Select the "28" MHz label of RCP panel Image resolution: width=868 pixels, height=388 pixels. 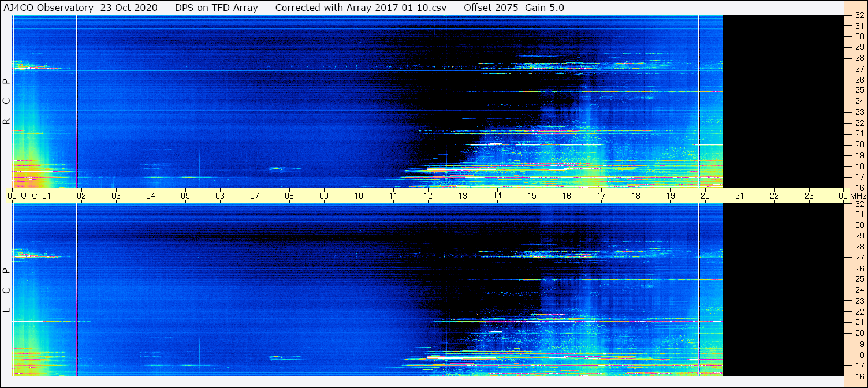click(859, 58)
